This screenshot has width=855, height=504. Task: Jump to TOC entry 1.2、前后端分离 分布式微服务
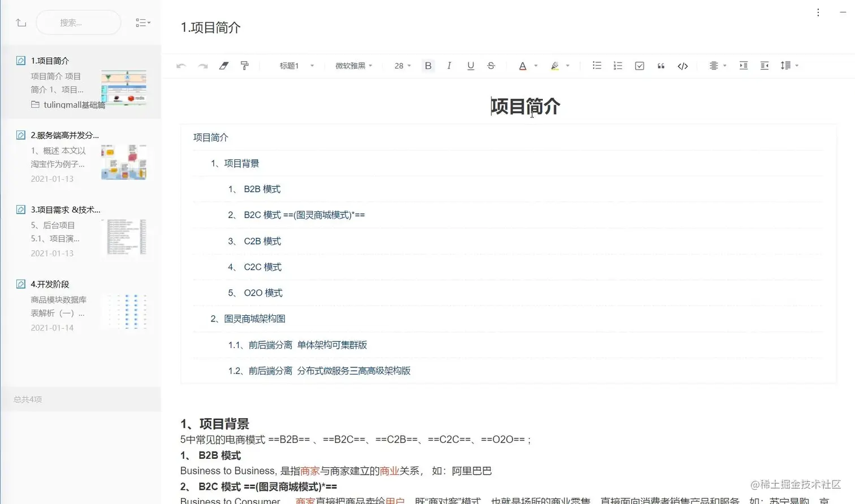tap(319, 371)
